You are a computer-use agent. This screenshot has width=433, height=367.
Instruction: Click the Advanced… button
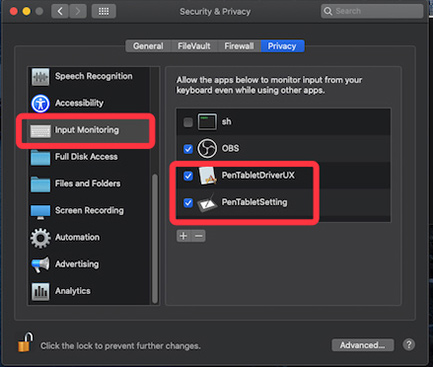363,345
